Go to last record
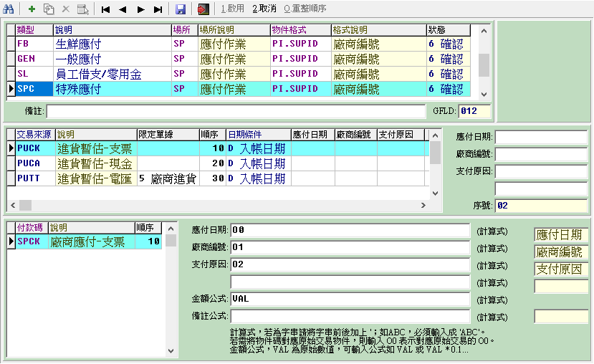 [x=158, y=9]
